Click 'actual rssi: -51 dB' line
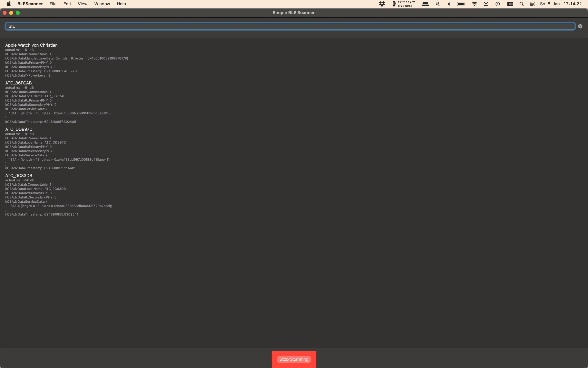The image size is (588, 368). [x=19, y=50]
